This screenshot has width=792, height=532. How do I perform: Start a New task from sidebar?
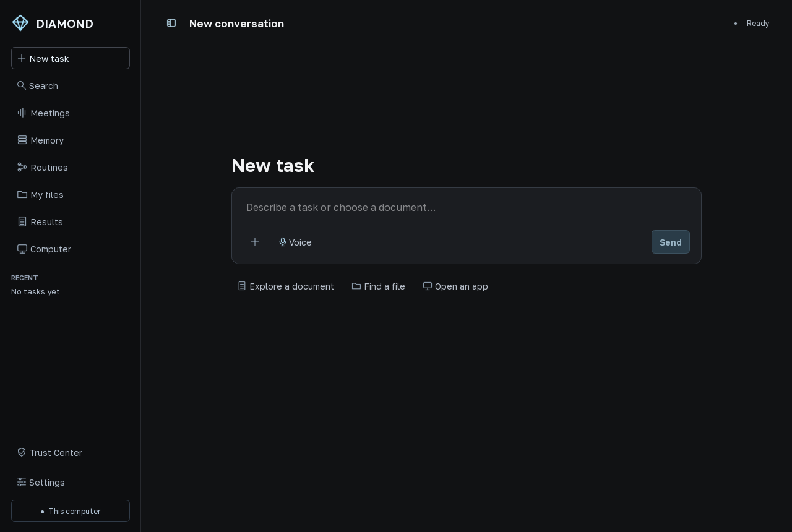[x=71, y=58]
